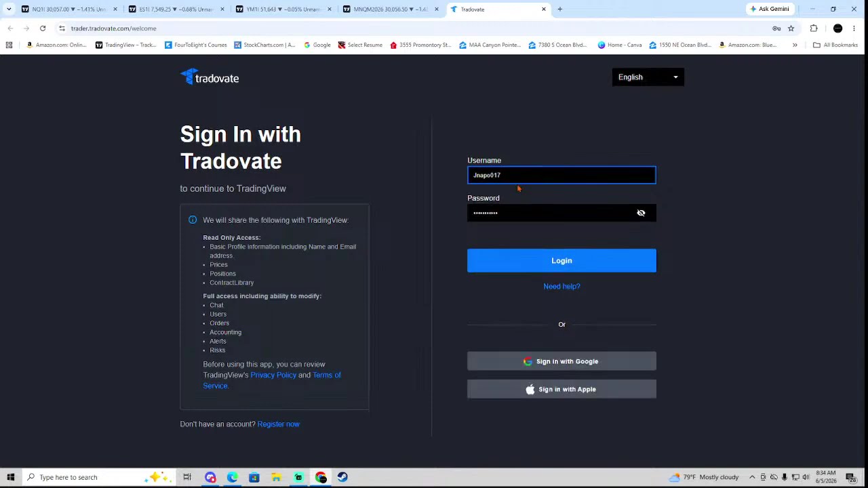Open Microsoft Store from taskbar

(x=254, y=477)
